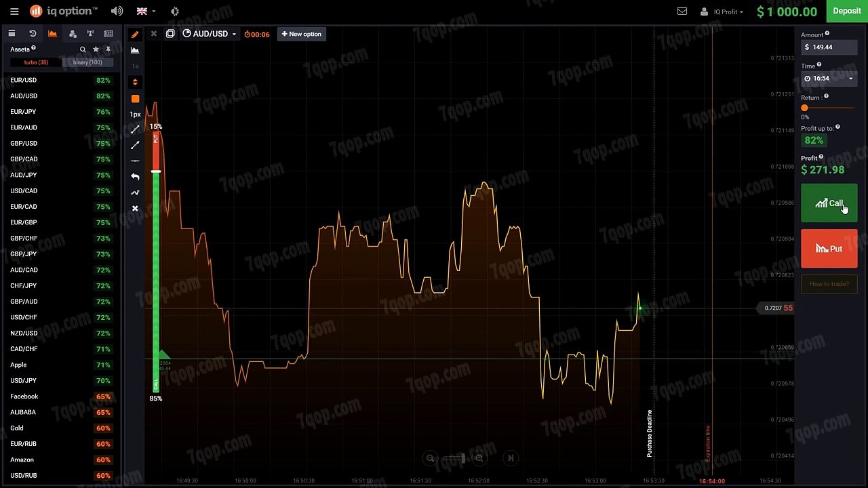Viewport: 868px width, 488px height.
Task: Edit the Amount input field
Action: click(x=829, y=47)
